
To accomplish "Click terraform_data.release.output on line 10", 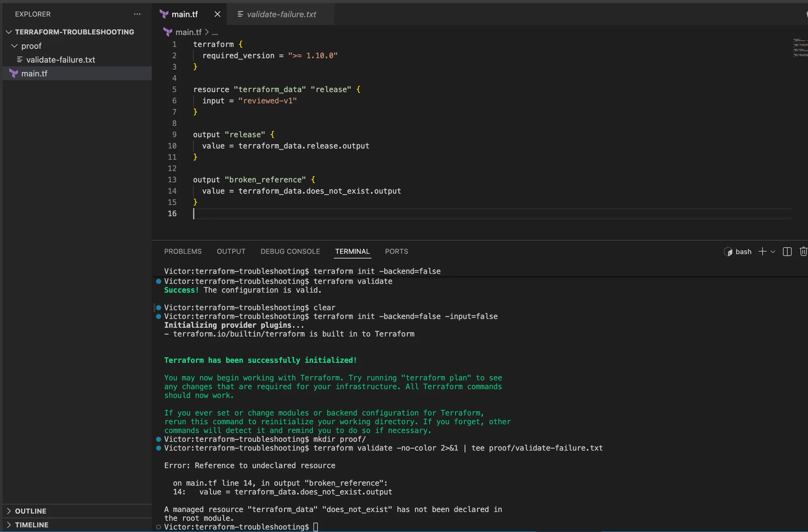I will pyautogui.click(x=304, y=146).
